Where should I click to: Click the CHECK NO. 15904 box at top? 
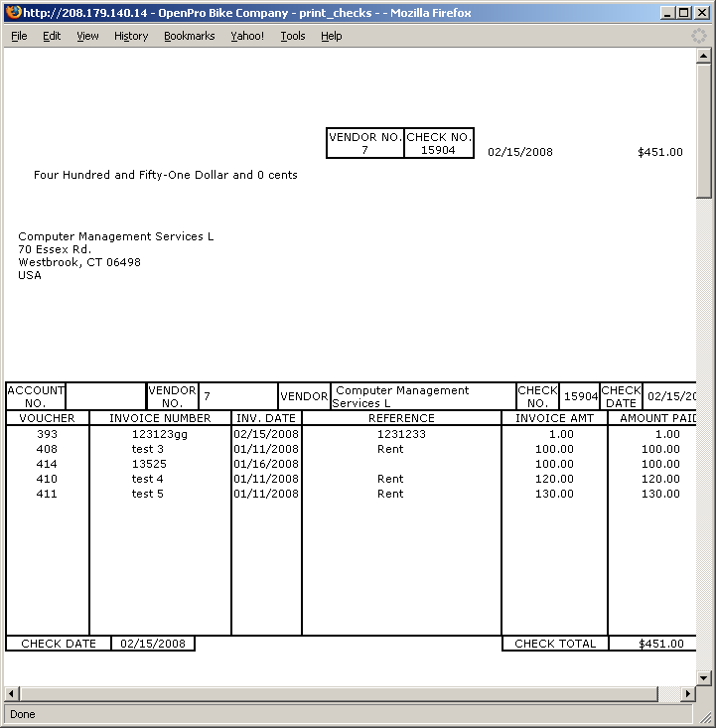[439, 143]
